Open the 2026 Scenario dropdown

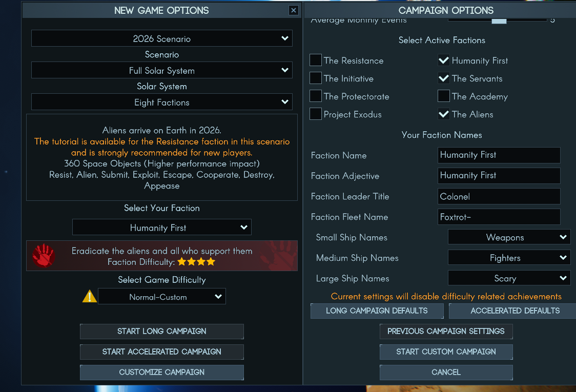pos(161,38)
